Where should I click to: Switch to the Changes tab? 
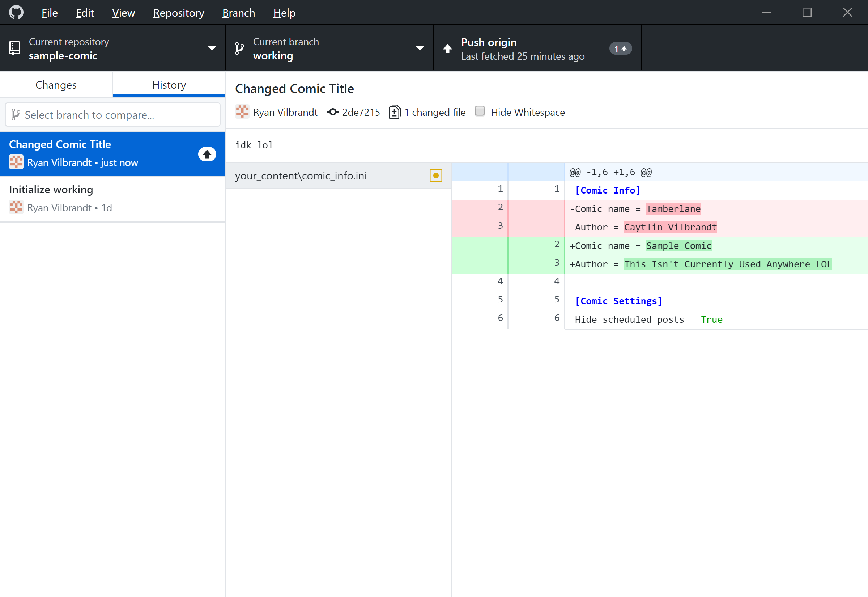(x=56, y=85)
